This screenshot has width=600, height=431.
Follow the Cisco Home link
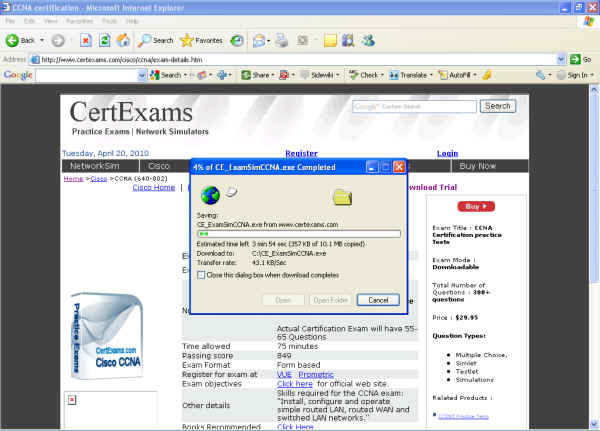154,188
